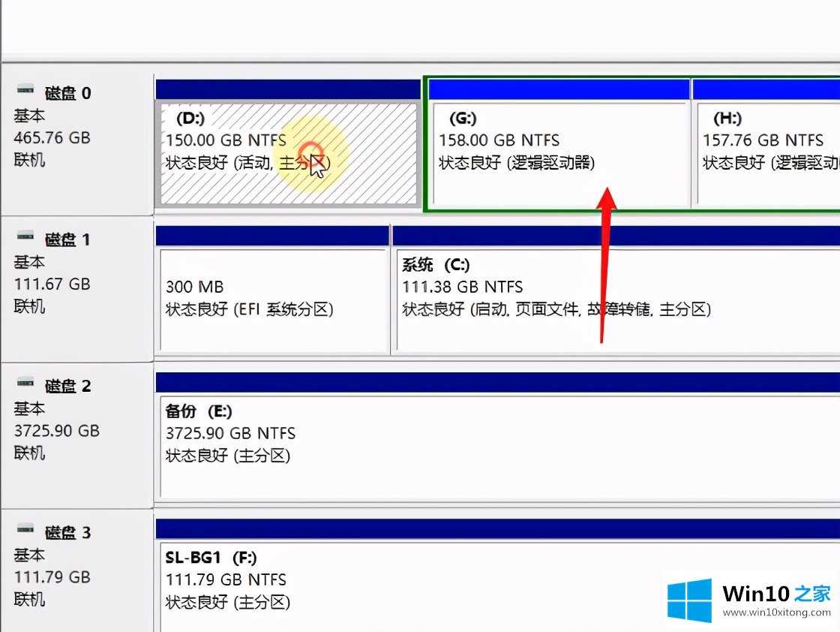This screenshot has width=840, height=632.
Task: Click the 状态良好 (EFI 系统分区) status text
Action: click(249, 309)
